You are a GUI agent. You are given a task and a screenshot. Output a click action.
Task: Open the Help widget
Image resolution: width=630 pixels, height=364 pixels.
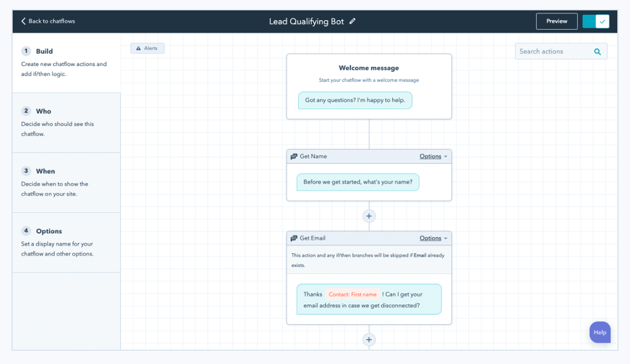pos(600,332)
